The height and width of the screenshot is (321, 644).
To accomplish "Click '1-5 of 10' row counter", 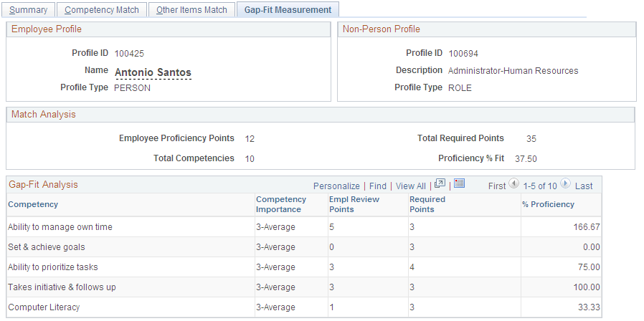I will pos(540,186).
